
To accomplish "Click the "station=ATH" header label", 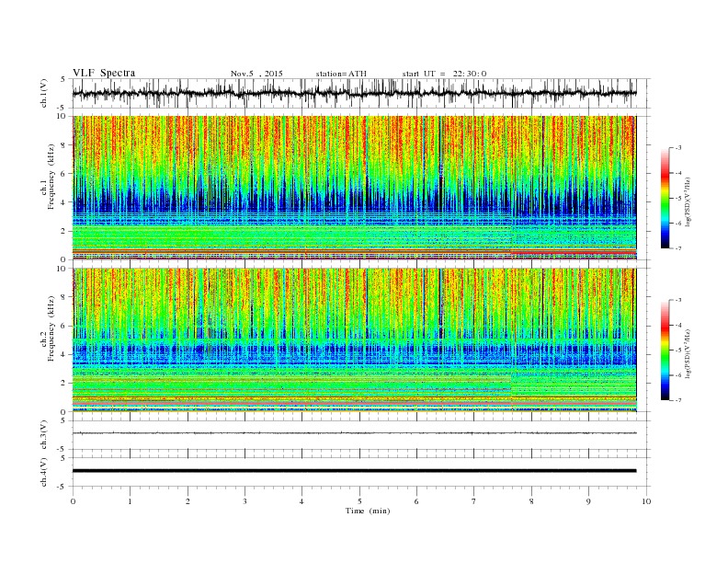I will pos(341,74).
